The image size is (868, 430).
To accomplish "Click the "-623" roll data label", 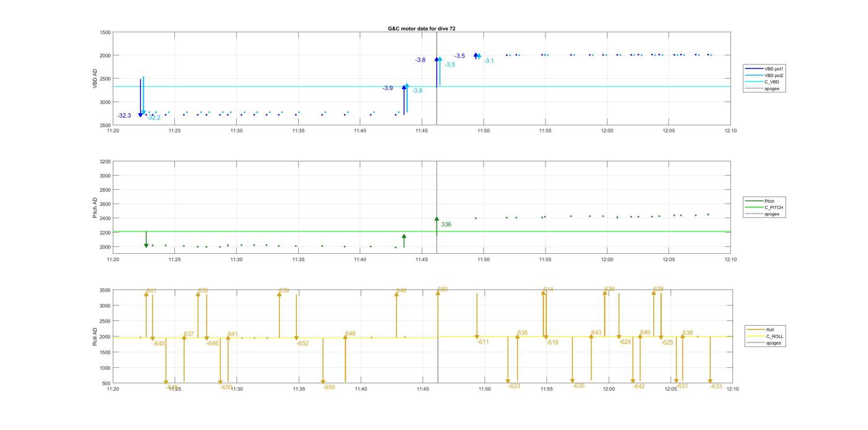I will (514, 387).
